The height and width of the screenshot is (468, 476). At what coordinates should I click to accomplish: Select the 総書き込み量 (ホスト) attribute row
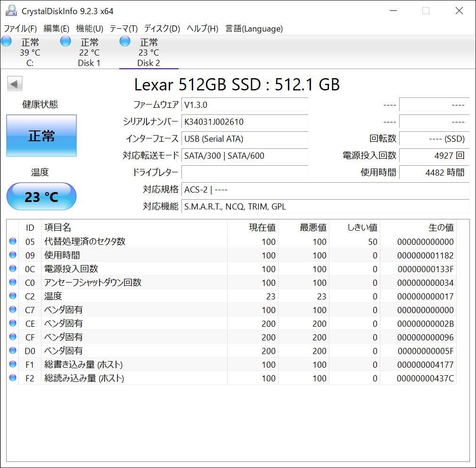click(232, 364)
